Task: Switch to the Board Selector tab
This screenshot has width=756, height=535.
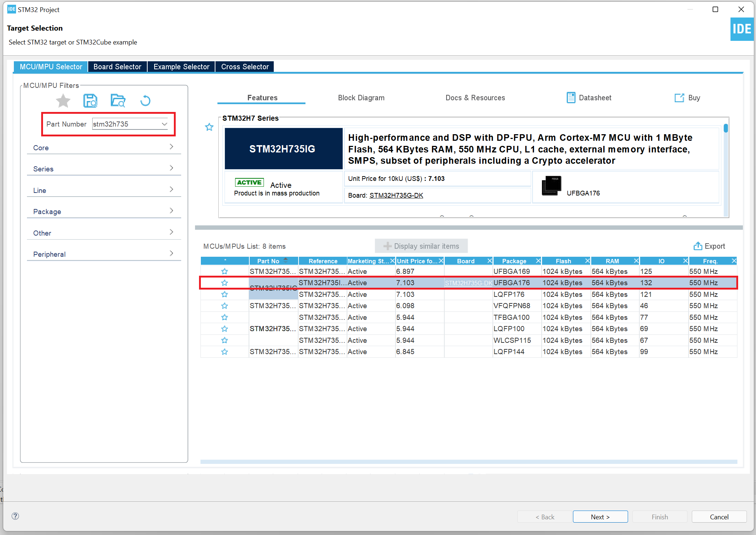Action: pos(117,67)
